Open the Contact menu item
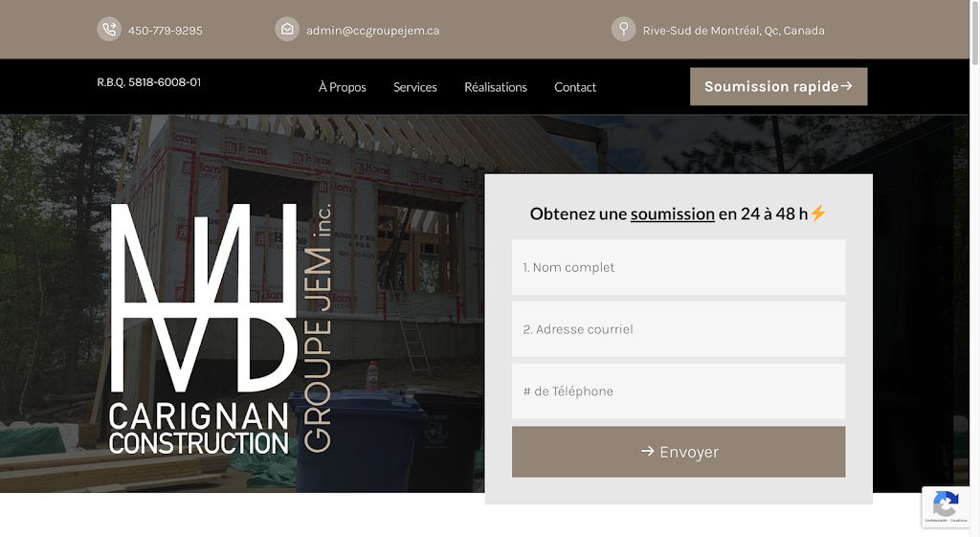The width and height of the screenshot is (980, 537). 575,87
